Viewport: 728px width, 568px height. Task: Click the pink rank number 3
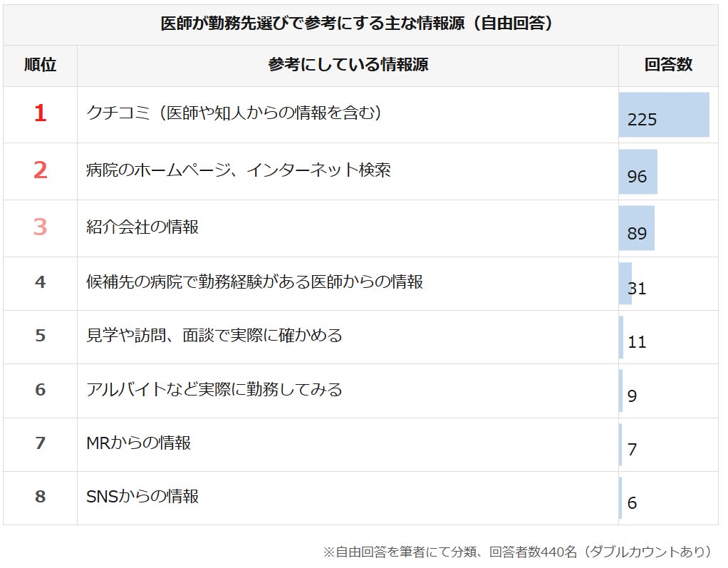[x=40, y=227]
